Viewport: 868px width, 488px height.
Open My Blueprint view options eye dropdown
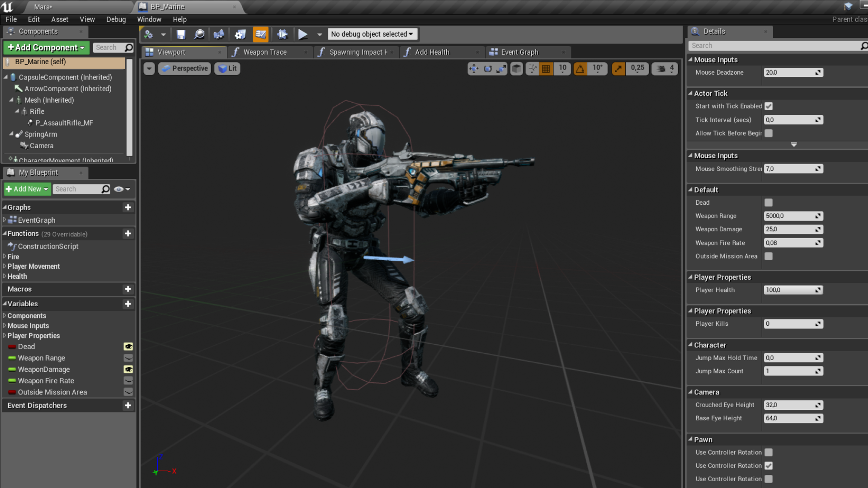[123, 189]
